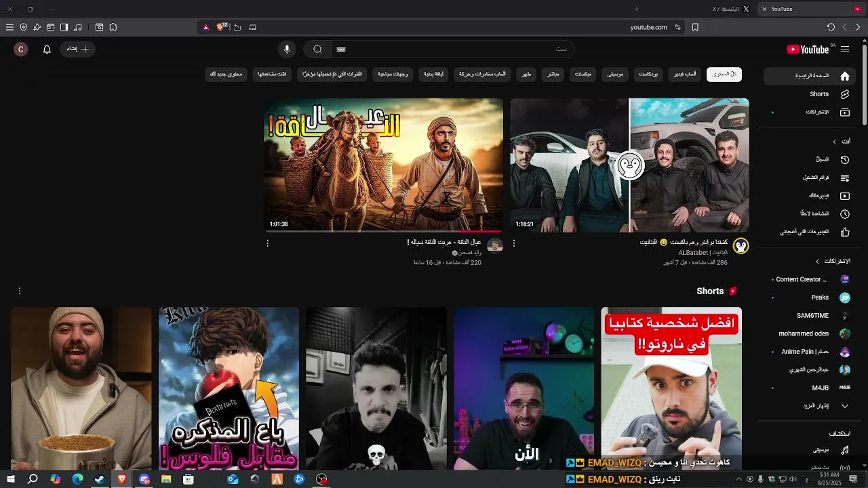
Task: Open Brave VPN shield icon
Action: click(24, 27)
